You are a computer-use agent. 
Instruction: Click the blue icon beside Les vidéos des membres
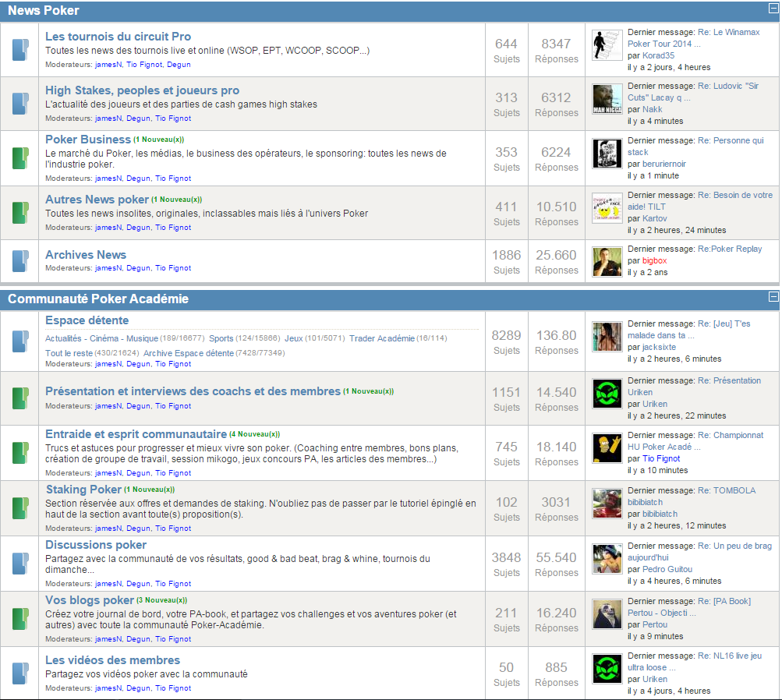[x=20, y=673]
